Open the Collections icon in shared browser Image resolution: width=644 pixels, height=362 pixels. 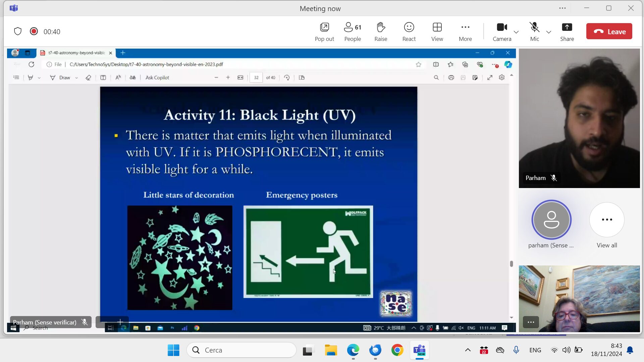pos(465,64)
